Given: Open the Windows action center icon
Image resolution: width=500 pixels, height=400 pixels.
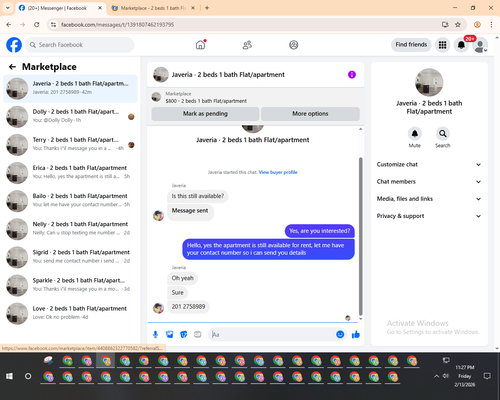Looking at the screenshot, I should [x=487, y=376].
